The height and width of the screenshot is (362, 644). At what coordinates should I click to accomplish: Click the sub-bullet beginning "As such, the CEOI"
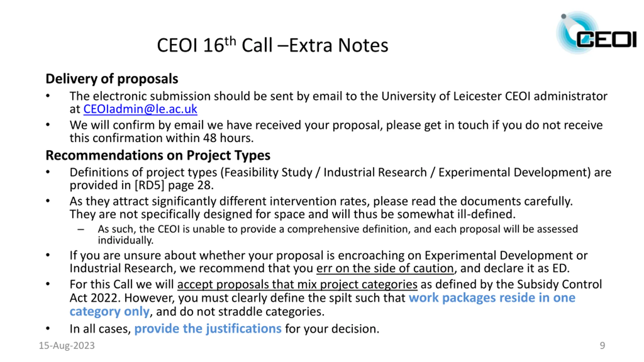coord(337,229)
